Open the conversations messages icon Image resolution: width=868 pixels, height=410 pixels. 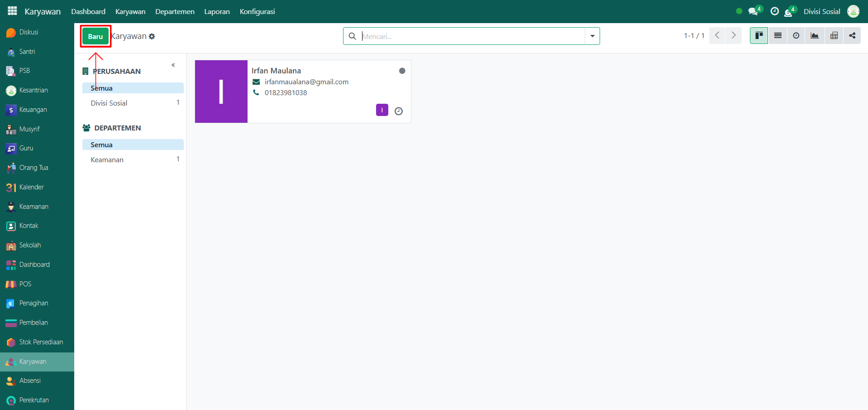(754, 12)
